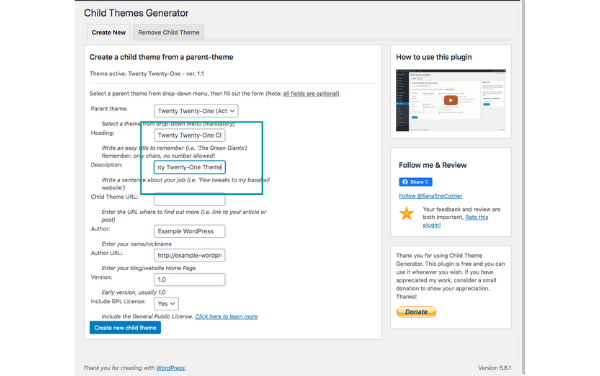Switch to Create New tab
The image size is (600, 376).
[109, 33]
